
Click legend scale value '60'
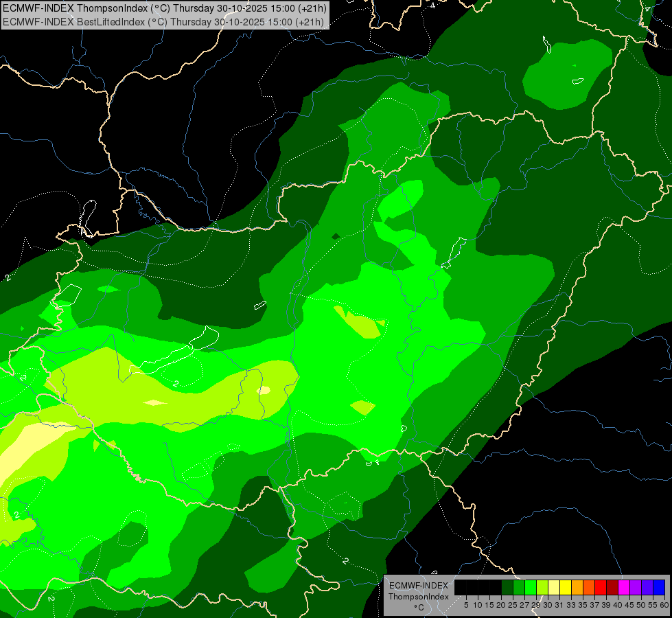pos(664,605)
